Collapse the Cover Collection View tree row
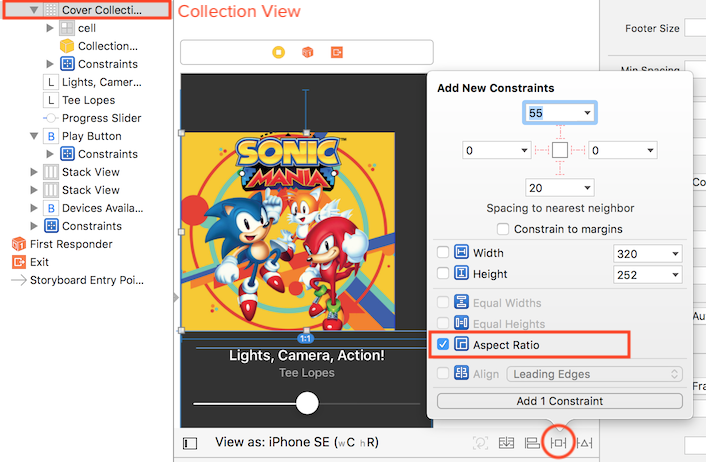The image size is (706, 462). (x=34, y=9)
